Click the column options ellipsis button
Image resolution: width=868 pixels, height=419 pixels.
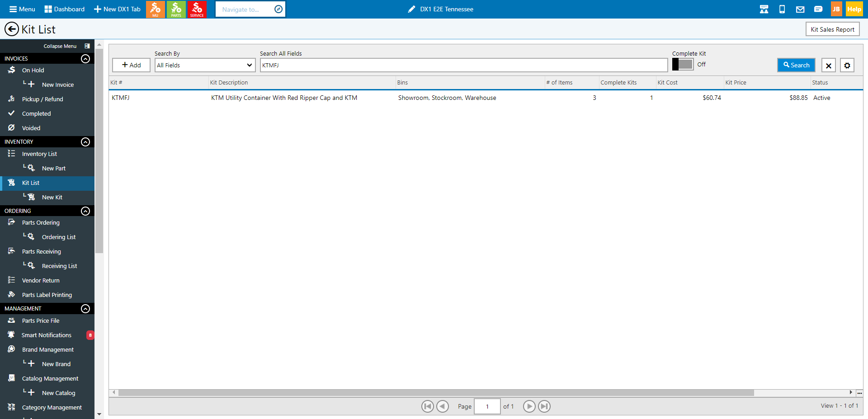click(x=859, y=393)
